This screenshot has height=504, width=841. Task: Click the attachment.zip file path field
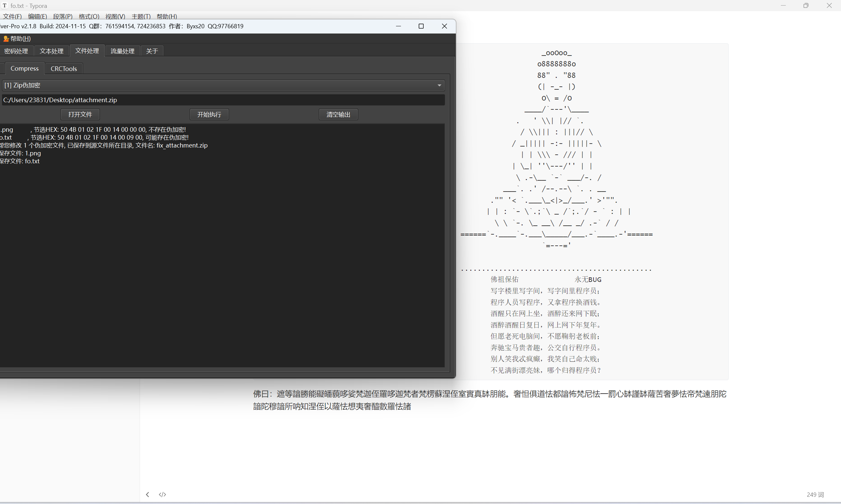click(223, 100)
